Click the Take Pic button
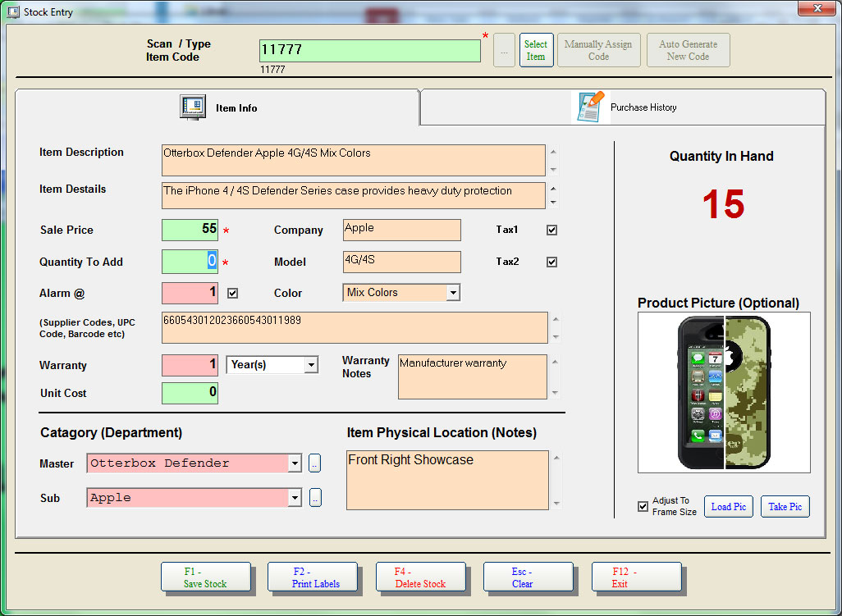Screen dimensions: 842x616 (x=785, y=507)
